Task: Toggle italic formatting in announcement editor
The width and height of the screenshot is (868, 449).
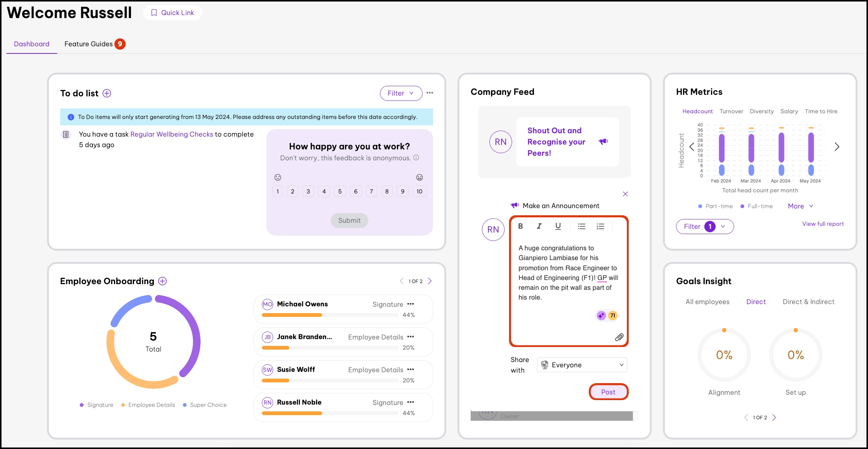Action: pyautogui.click(x=539, y=226)
